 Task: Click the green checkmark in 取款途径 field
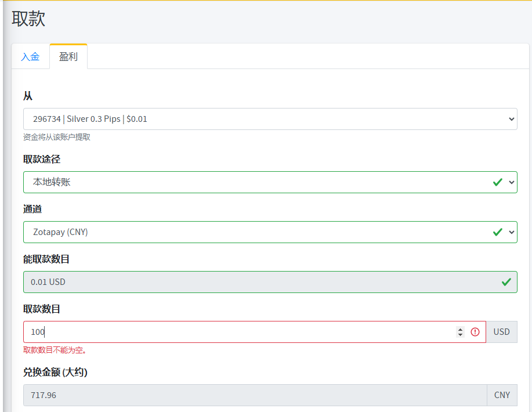point(497,182)
